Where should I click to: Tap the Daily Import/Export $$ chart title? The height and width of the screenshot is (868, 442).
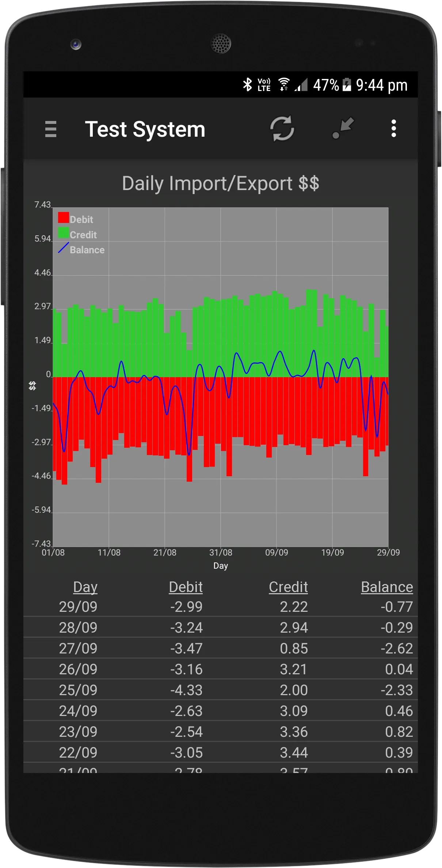pyautogui.click(x=221, y=183)
